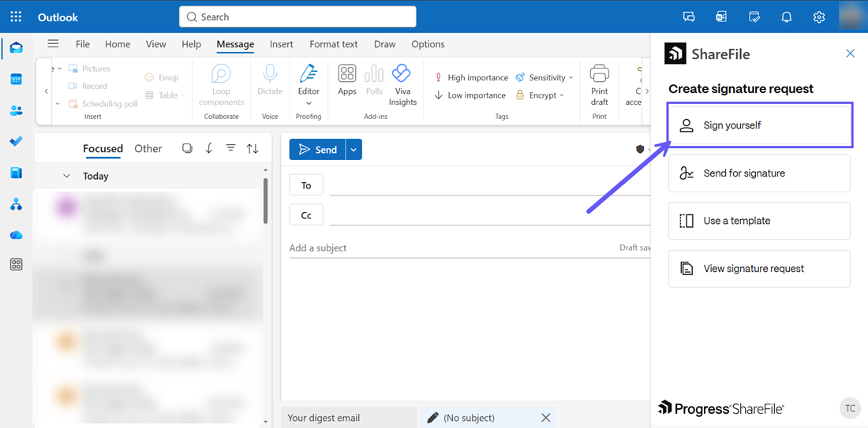Viewport: 868px width, 428px height.
Task: Open People contacts in left sidebar
Action: click(16, 110)
